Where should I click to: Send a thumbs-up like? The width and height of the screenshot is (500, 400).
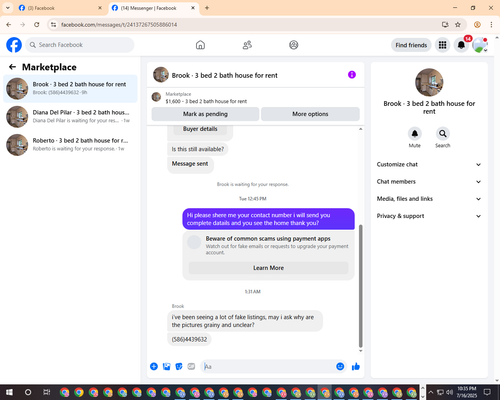356,367
